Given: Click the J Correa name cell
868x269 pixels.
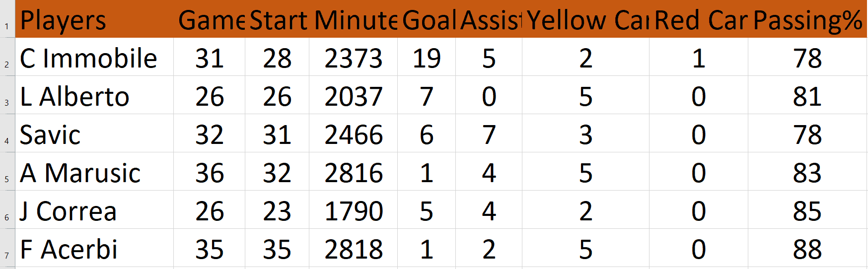Looking at the screenshot, I should (x=94, y=211).
